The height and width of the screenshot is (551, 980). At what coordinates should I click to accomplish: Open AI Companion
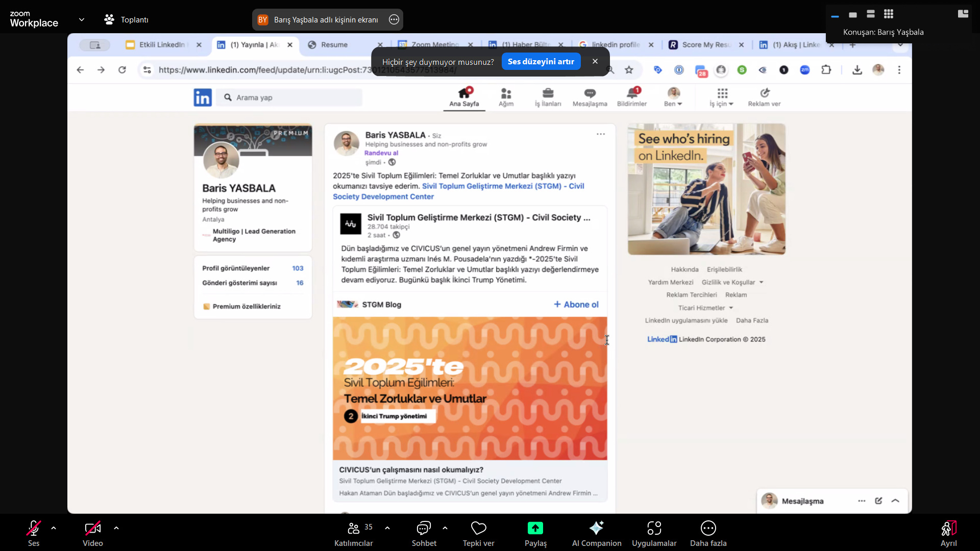597,533
